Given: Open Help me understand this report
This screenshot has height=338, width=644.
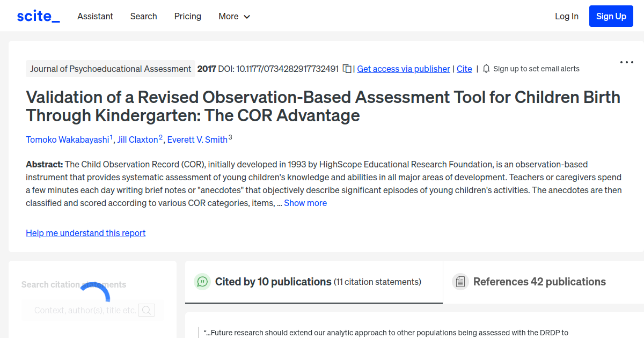Looking at the screenshot, I should pos(85,233).
